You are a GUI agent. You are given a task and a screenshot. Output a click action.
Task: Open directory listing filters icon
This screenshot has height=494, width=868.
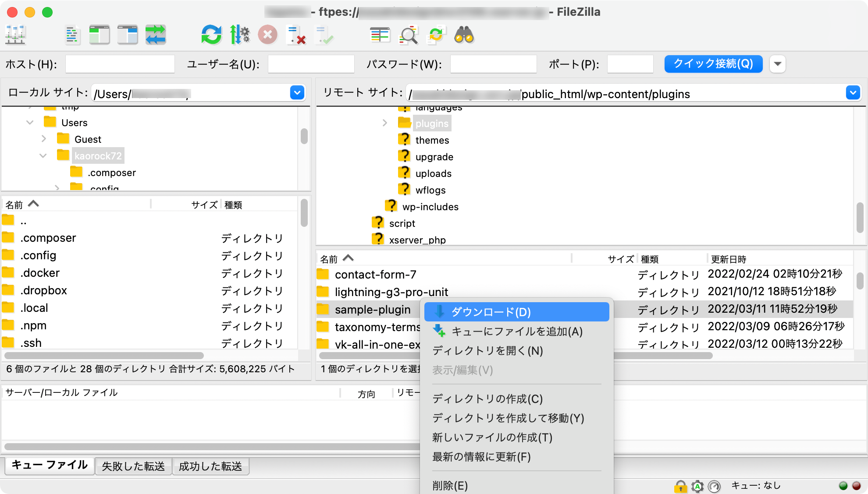pyautogui.click(x=380, y=35)
